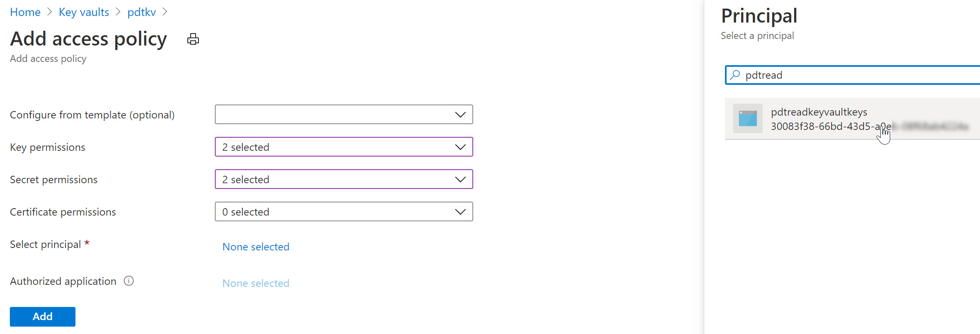The height and width of the screenshot is (334, 980).
Task: Navigate to Home via the breadcrumb
Action: [25, 12]
